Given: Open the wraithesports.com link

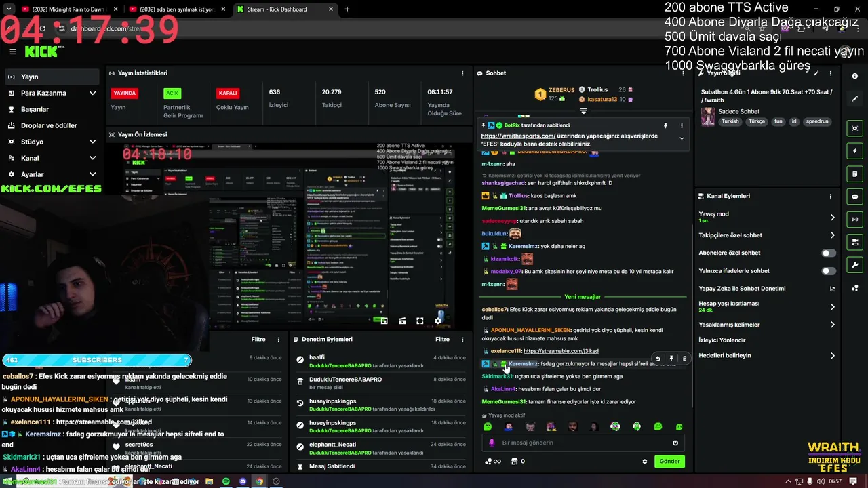Looking at the screenshot, I should point(518,136).
